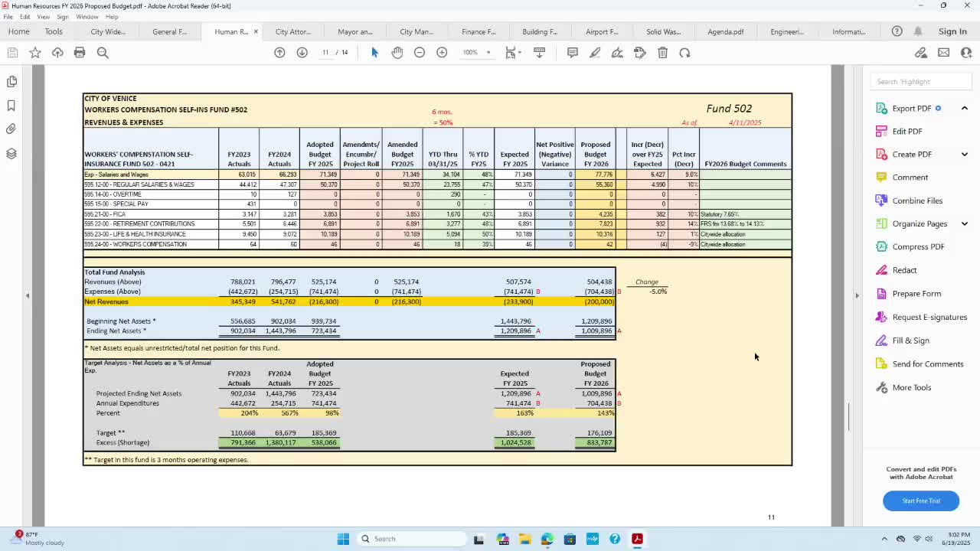The width and height of the screenshot is (980, 551).
Task: Expand Organize Pages options chevron
Action: point(964,223)
